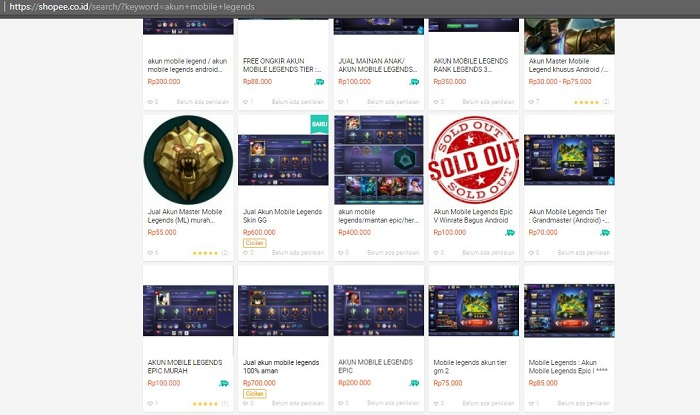Open the golden lion Master account thumbnail
700x415 pixels.
(x=188, y=160)
